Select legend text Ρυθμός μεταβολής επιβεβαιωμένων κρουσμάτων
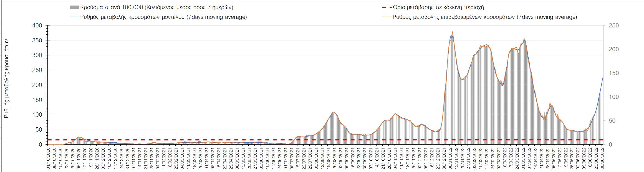The width and height of the screenshot is (644, 172). pyautogui.click(x=485, y=17)
